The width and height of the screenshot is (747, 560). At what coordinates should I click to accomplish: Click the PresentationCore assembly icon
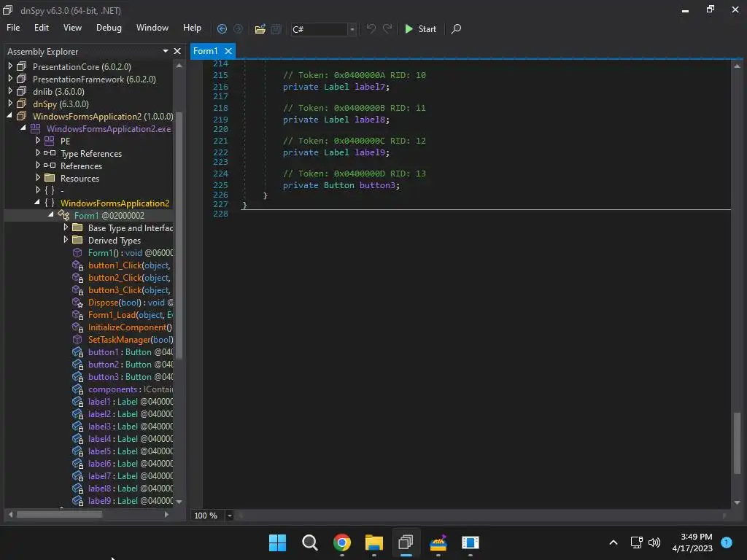coord(21,66)
